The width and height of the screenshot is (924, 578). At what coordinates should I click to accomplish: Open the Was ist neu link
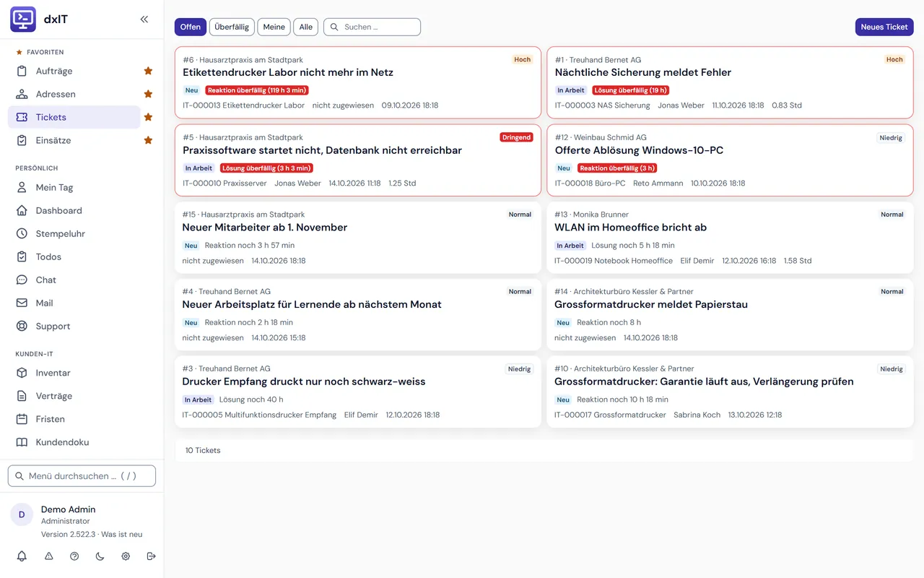(x=121, y=535)
